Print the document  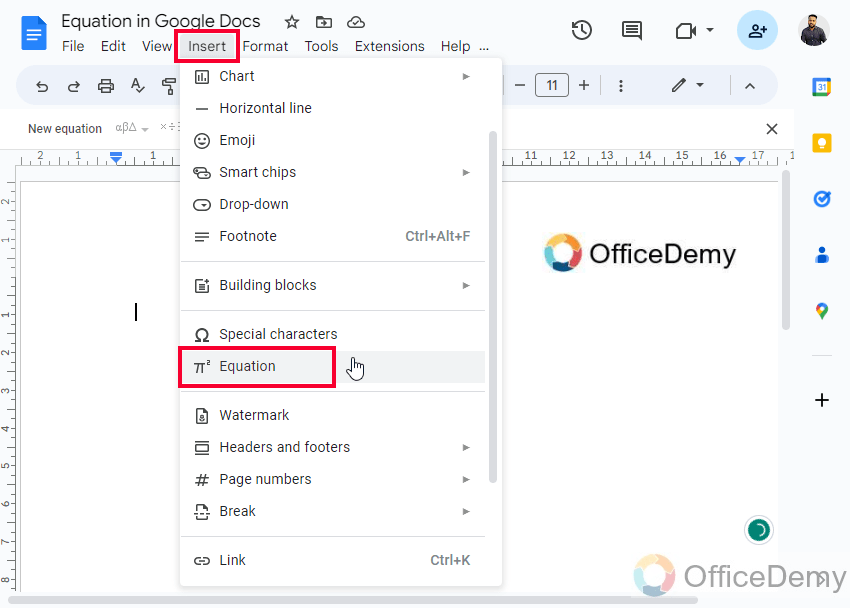[x=106, y=86]
